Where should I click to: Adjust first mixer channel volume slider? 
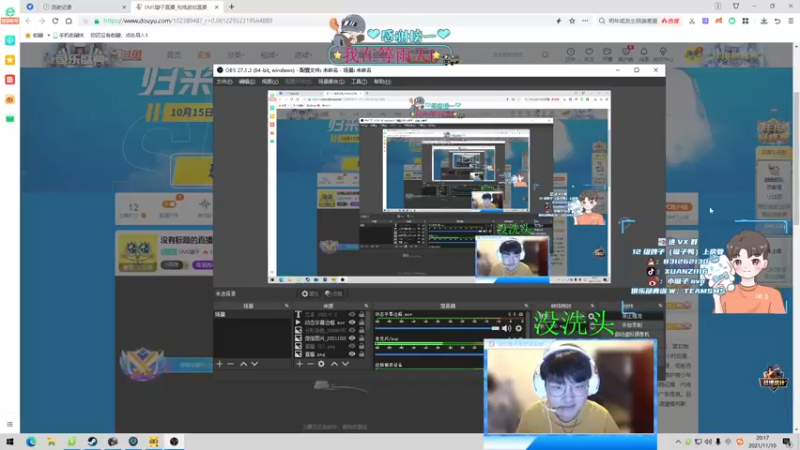pos(437,329)
